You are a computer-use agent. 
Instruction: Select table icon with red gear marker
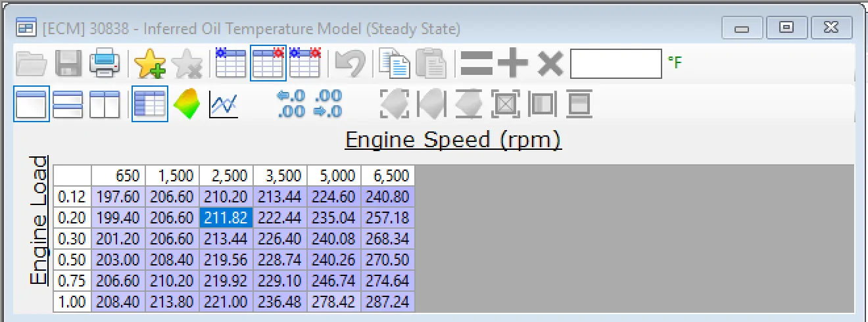pos(268,62)
